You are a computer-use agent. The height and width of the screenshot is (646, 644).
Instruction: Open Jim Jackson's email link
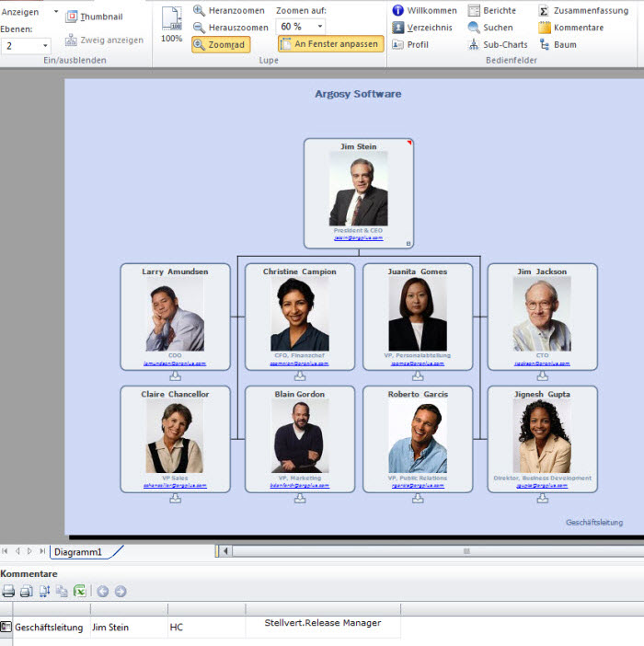(x=542, y=363)
